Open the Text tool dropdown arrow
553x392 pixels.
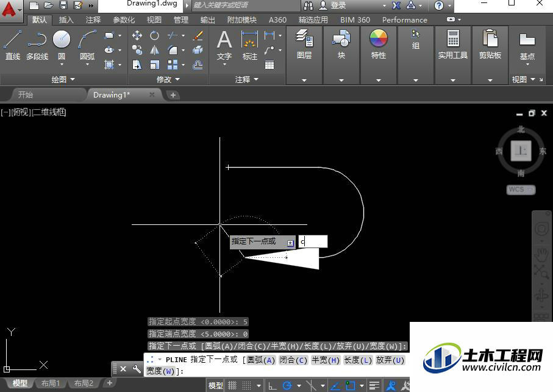coord(224,65)
